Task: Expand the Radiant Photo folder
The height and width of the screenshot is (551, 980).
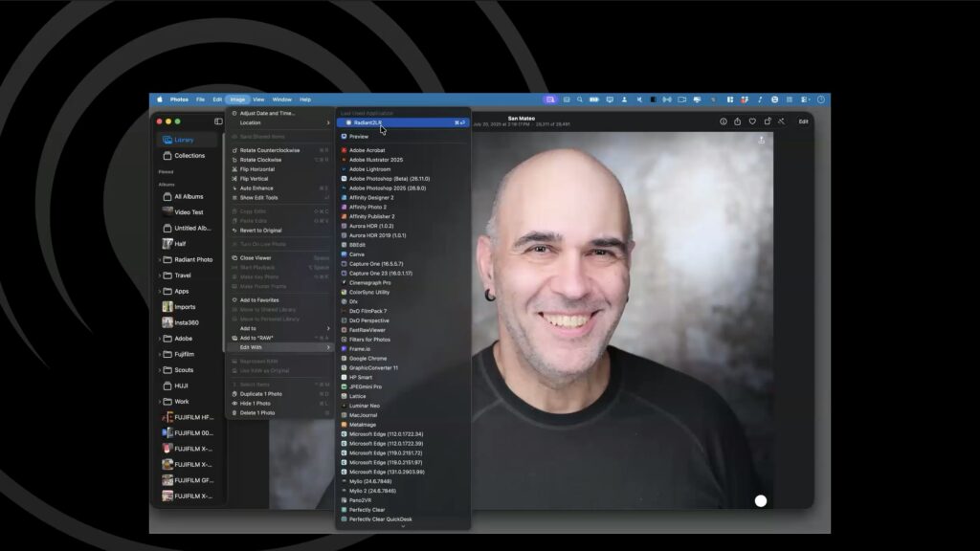Action: pos(160,260)
